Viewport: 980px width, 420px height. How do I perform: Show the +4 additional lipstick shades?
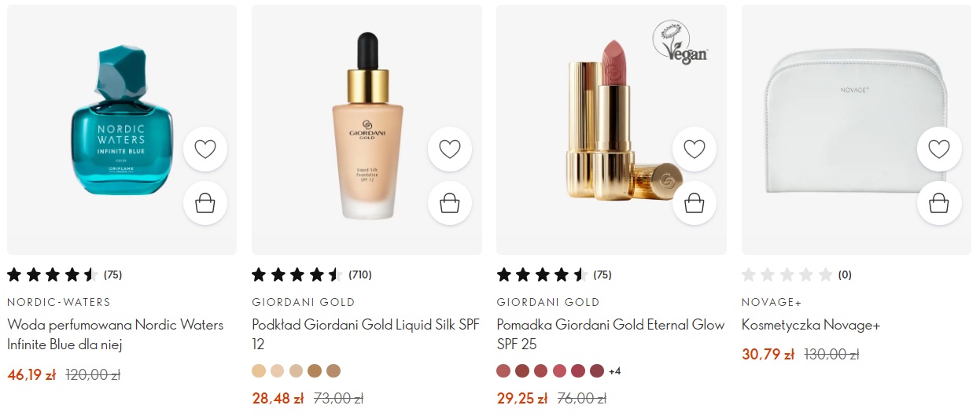pyautogui.click(x=615, y=371)
